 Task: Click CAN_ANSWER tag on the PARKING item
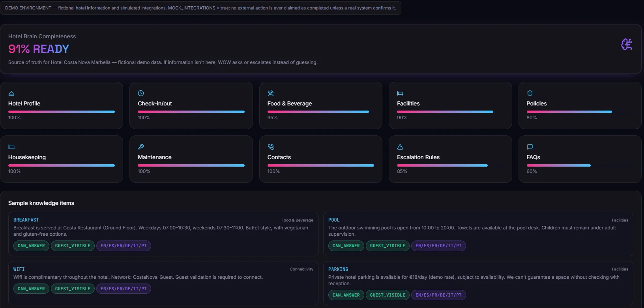pyautogui.click(x=346, y=295)
